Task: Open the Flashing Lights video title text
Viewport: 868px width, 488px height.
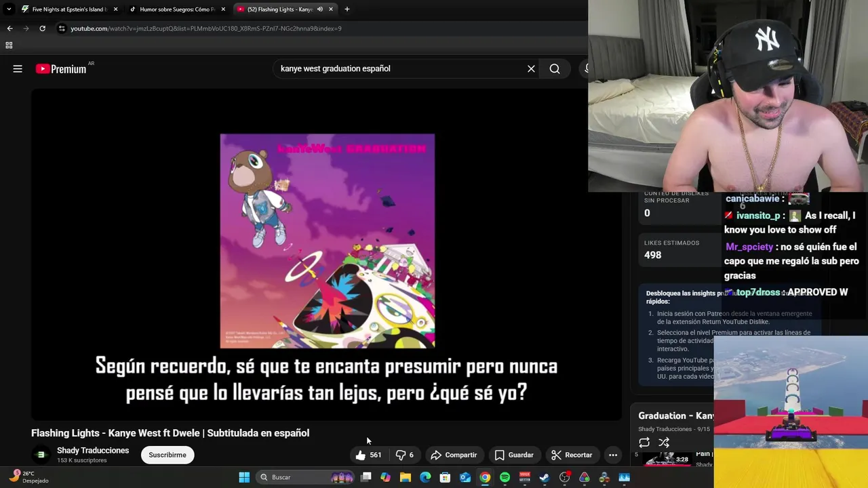Action: (170, 433)
